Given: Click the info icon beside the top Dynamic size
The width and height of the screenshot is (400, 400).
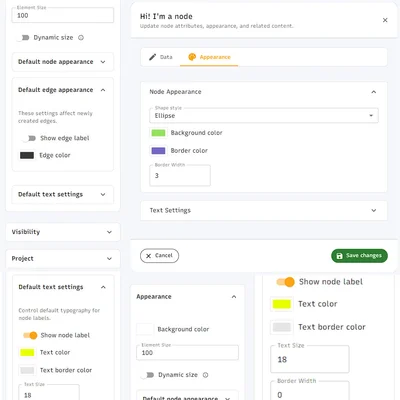Looking at the screenshot, I should tap(81, 38).
